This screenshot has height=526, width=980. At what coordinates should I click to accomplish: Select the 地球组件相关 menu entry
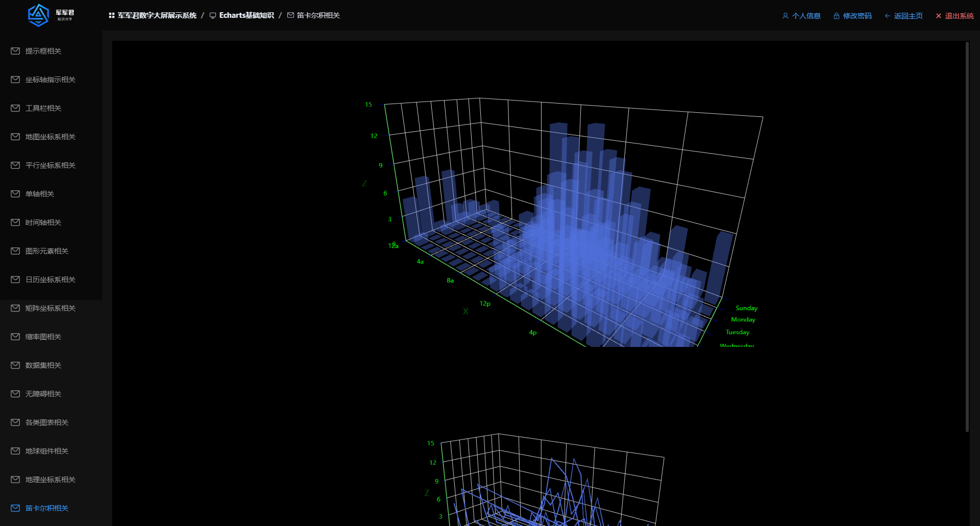tap(46, 451)
